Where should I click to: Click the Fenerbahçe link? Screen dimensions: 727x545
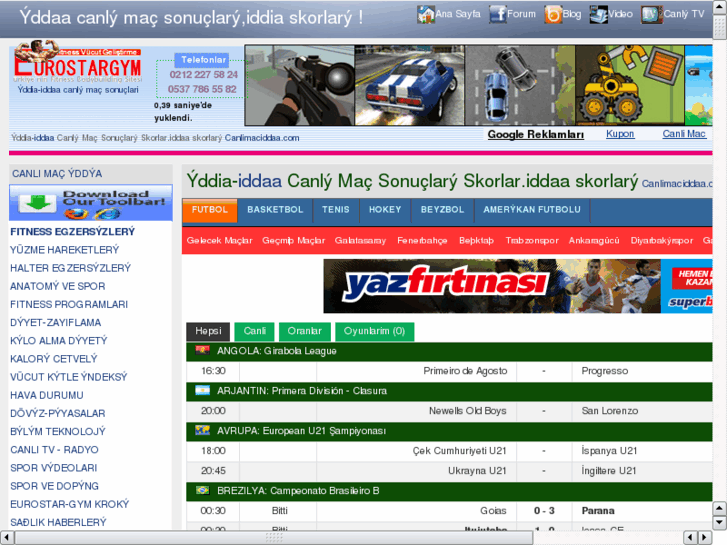coord(422,240)
